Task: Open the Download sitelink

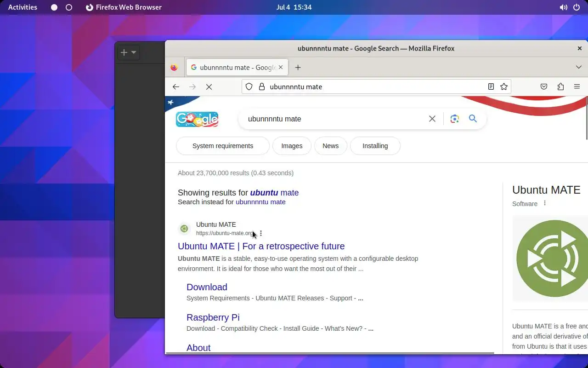Action: [x=207, y=287]
